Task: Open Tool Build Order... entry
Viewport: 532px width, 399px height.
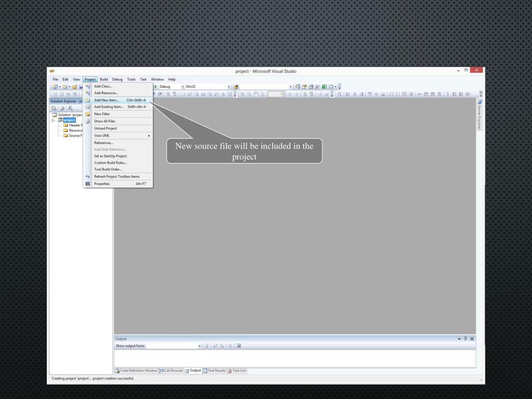Action: [x=118, y=169]
